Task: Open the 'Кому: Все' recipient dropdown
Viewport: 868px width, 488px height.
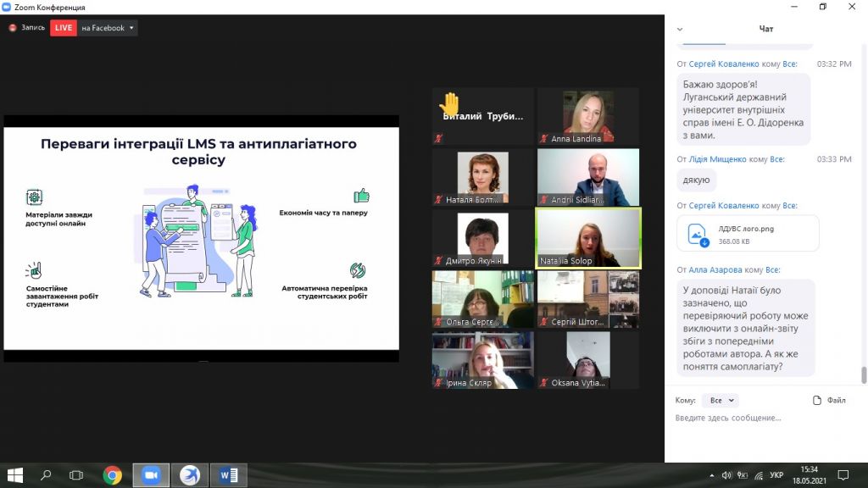Action: point(721,400)
